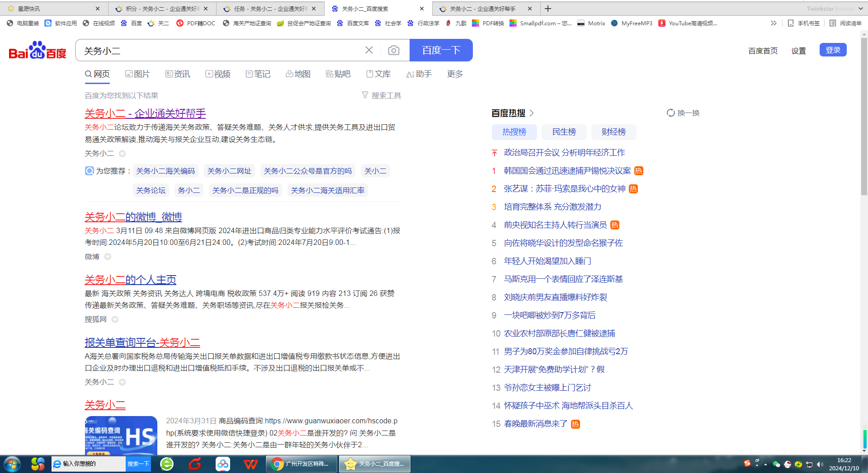Expand source dropdown under 报关单查询平台 result

[x=122, y=382]
